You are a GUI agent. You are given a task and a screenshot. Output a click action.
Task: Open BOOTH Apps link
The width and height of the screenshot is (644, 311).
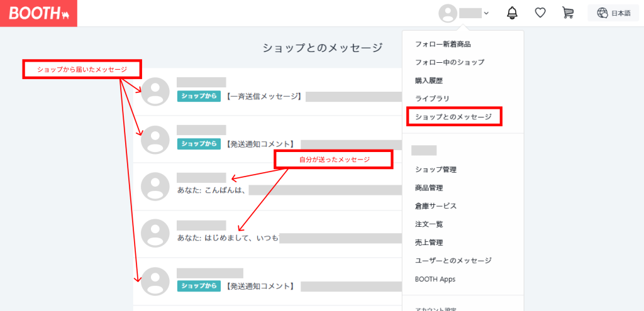[435, 279]
